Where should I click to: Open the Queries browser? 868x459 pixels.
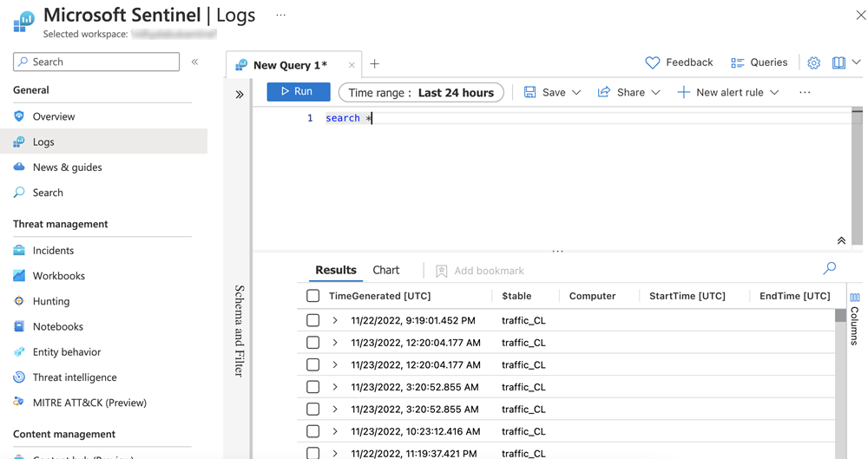(759, 62)
